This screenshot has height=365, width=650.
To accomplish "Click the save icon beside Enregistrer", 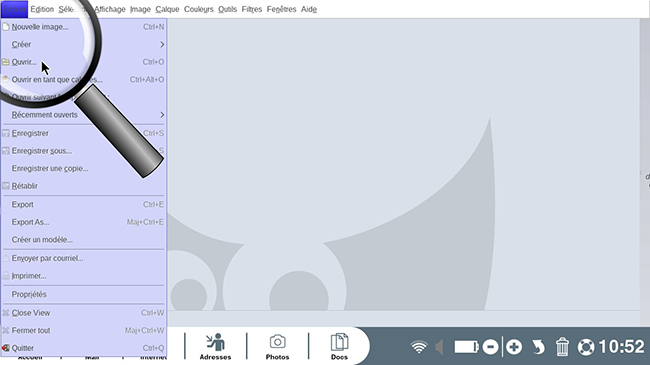I will [6, 133].
